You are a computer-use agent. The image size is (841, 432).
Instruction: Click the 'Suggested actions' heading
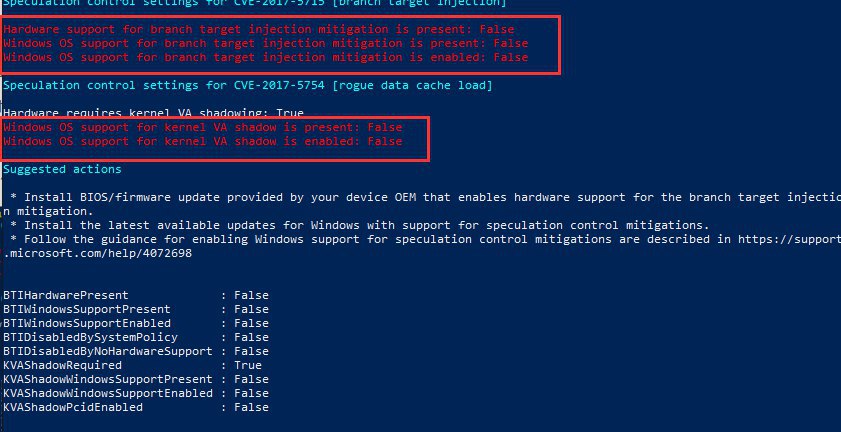62,169
